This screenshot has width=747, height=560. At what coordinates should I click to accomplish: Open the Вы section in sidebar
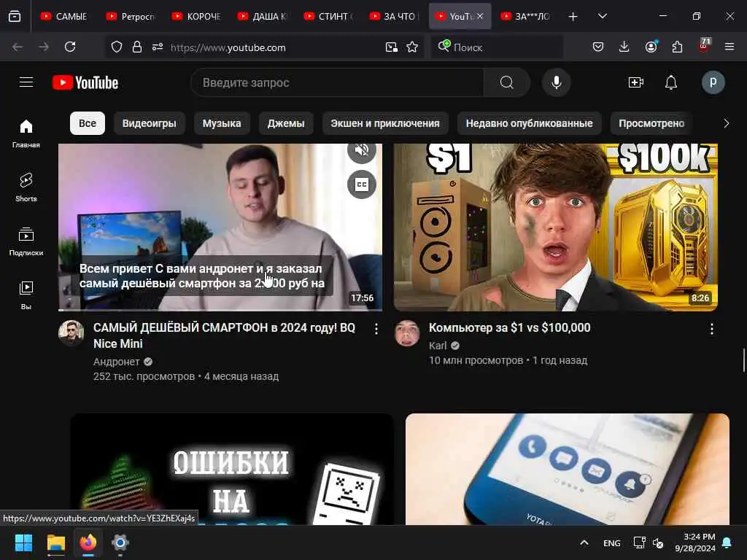coord(26,295)
